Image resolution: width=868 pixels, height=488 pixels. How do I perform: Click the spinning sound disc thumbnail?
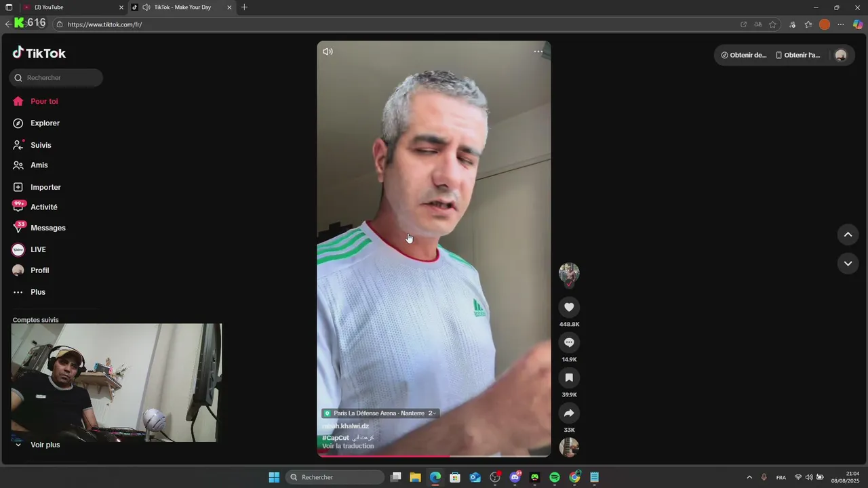(569, 447)
